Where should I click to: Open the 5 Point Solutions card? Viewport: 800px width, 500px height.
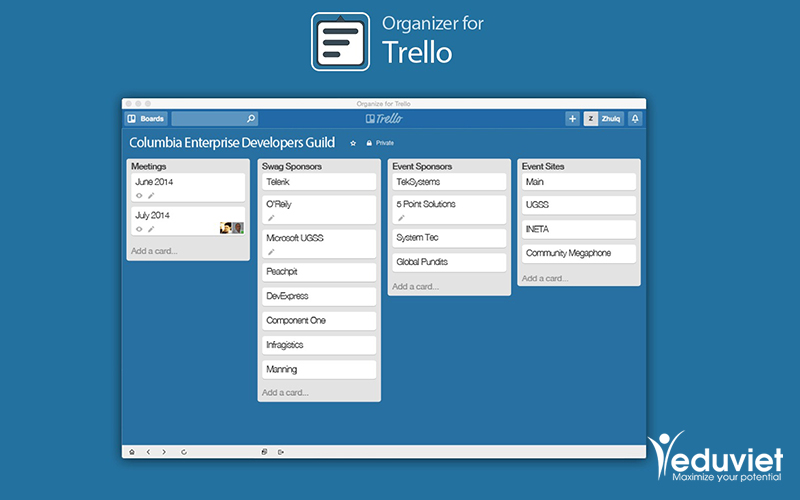(449, 210)
